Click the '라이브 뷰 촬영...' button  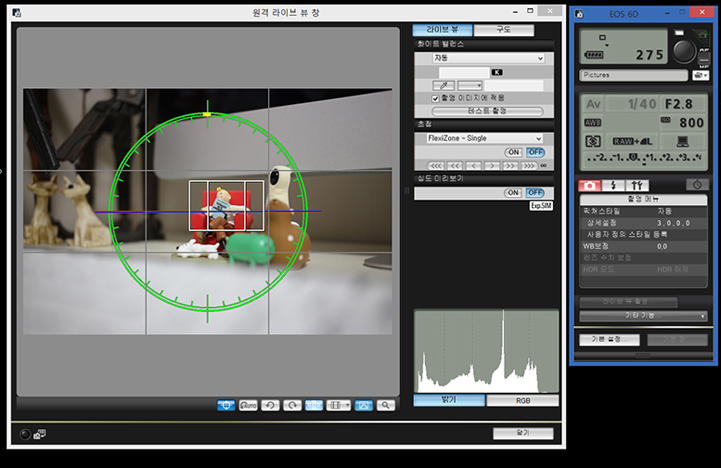628,302
